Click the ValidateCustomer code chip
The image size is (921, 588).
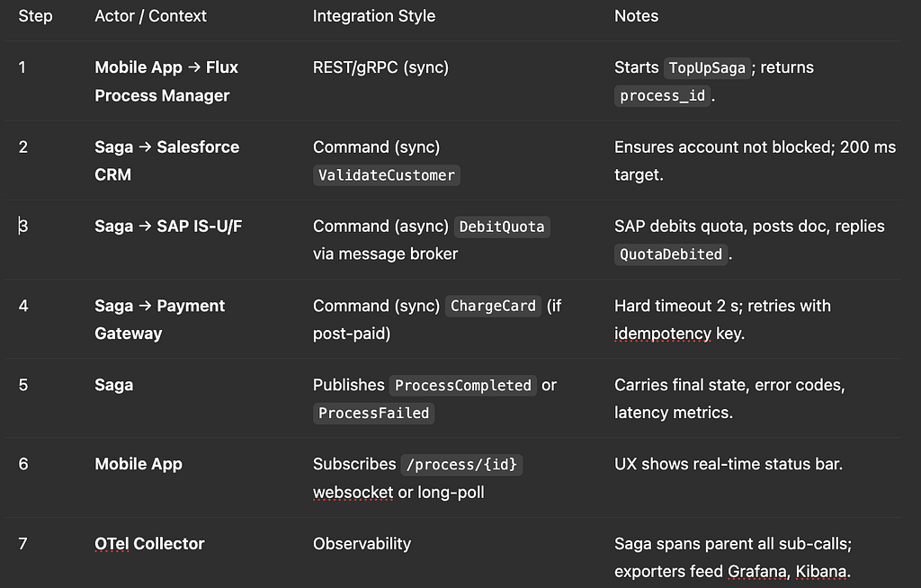coord(387,175)
